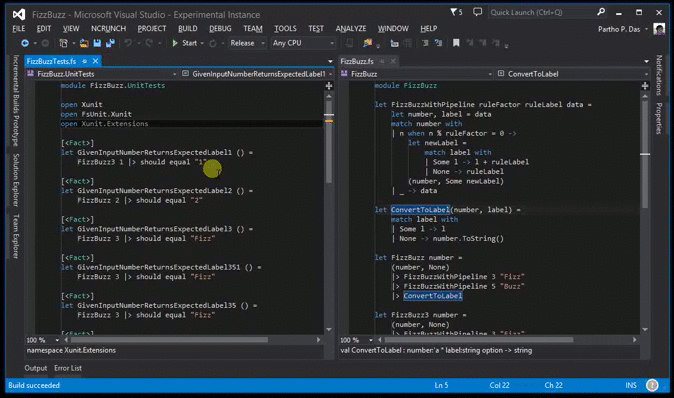Open the Team Explorer side tab
This screenshot has height=398, width=674.
point(16,236)
